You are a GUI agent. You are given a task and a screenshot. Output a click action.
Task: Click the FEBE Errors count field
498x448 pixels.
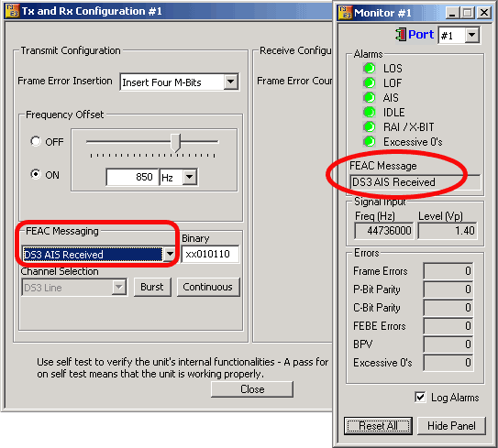(x=448, y=326)
